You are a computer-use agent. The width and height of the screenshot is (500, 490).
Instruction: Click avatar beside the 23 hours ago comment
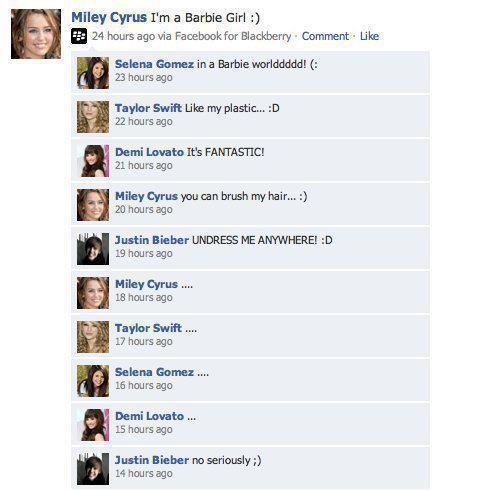coord(93,73)
